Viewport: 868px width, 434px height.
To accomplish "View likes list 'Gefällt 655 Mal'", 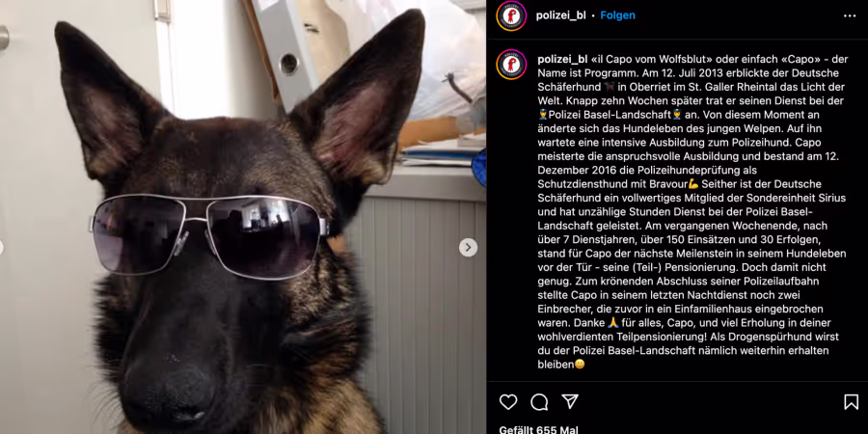I will [x=538, y=429].
